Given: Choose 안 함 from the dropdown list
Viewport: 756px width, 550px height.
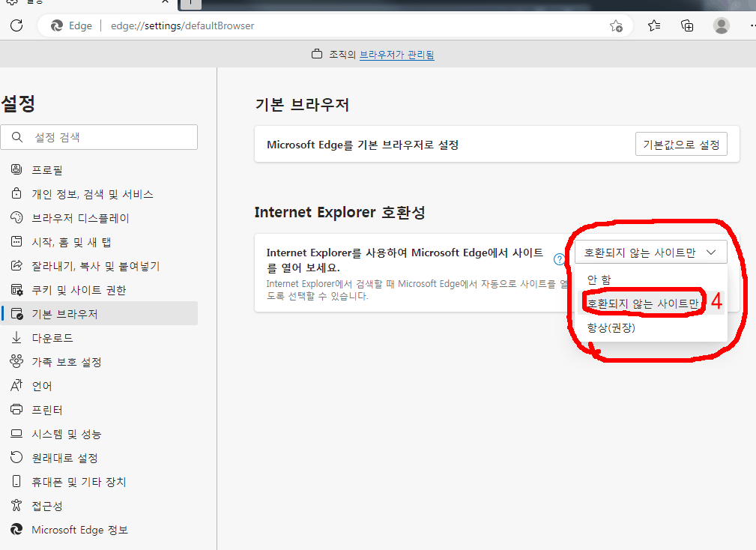Looking at the screenshot, I should pos(651,279).
